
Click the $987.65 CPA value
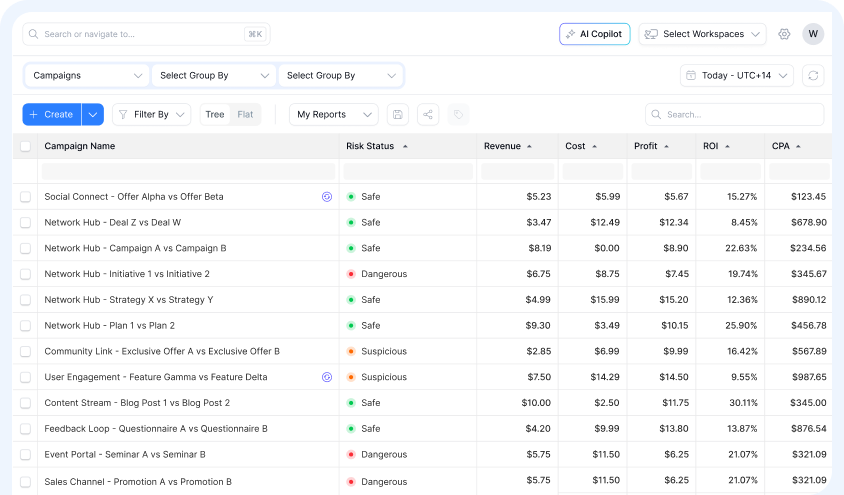pyautogui.click(x=809, y=377)
